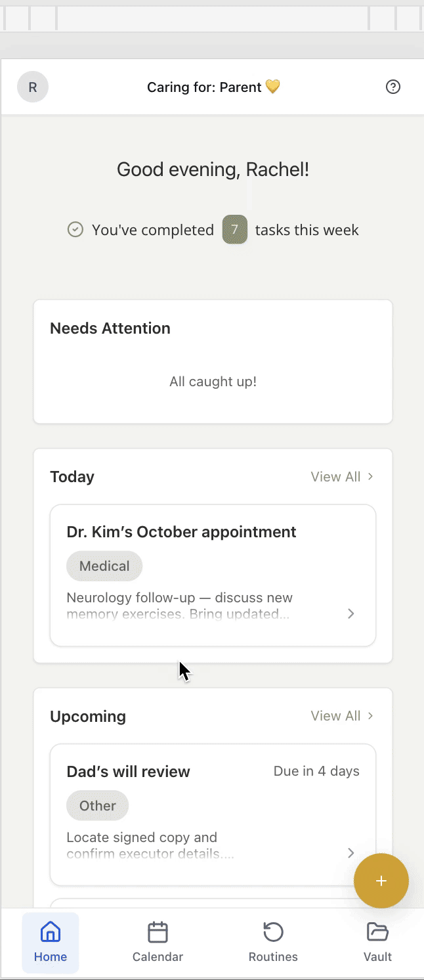Click the Home icon in the navigation bar
424x980 pixels.
(x=51, y=931)
